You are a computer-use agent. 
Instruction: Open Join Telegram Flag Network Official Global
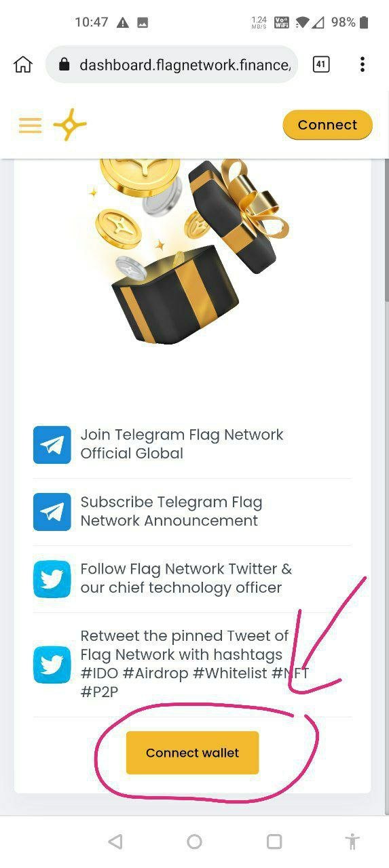[192, 444]
